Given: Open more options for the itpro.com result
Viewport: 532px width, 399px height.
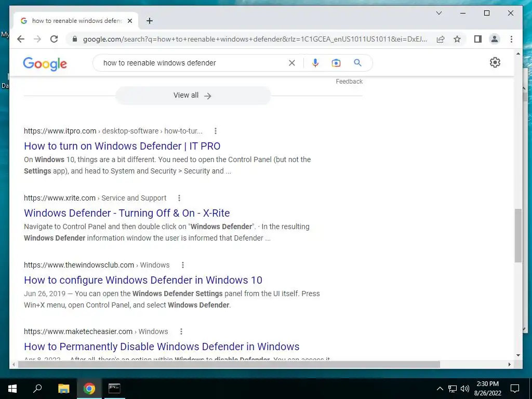Looking at the screenshot, I should click(216, 131).
